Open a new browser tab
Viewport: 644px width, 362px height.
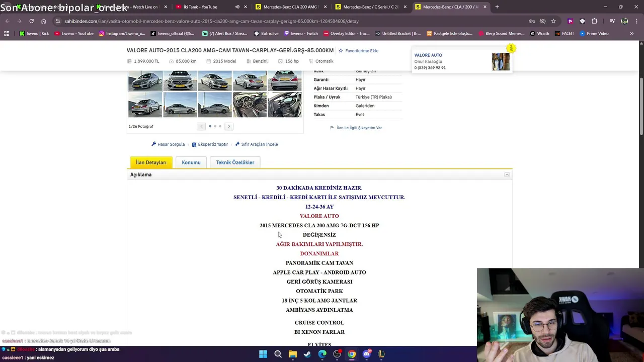497,7
